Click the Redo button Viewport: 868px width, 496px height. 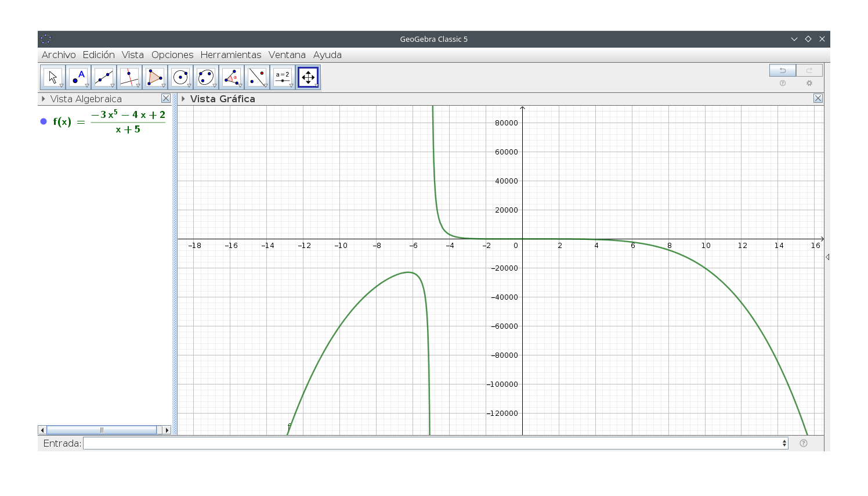pos(809,70)
